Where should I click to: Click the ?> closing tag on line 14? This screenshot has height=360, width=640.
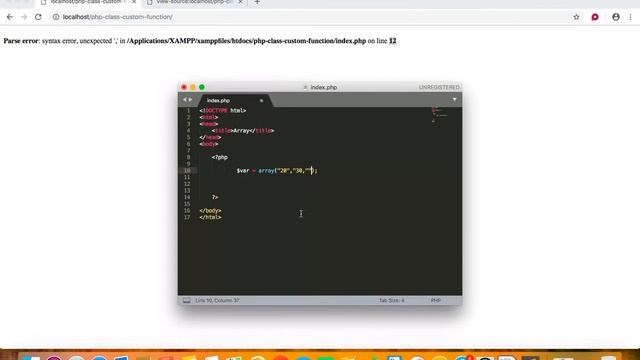(x=215, y=197)
